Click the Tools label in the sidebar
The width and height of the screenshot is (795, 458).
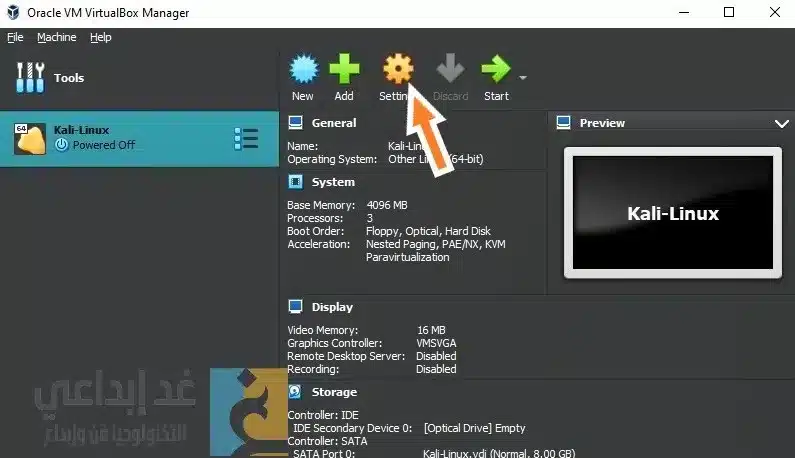click(x=69, y=78)
